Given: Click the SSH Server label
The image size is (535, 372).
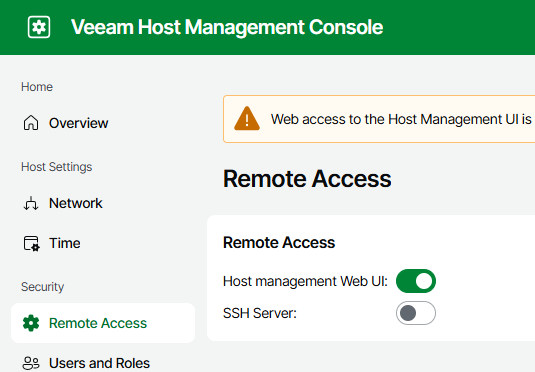Looking at the screenshot, I should (260, 313).
